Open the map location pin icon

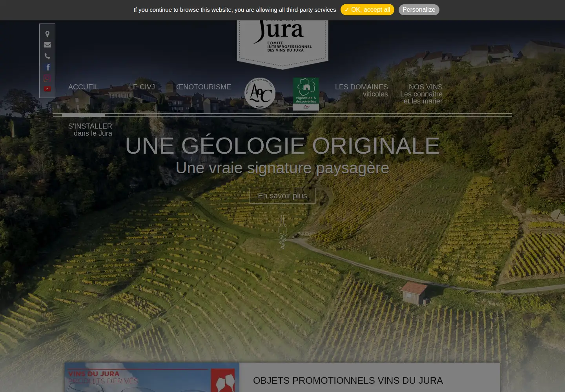coord(47,34)
